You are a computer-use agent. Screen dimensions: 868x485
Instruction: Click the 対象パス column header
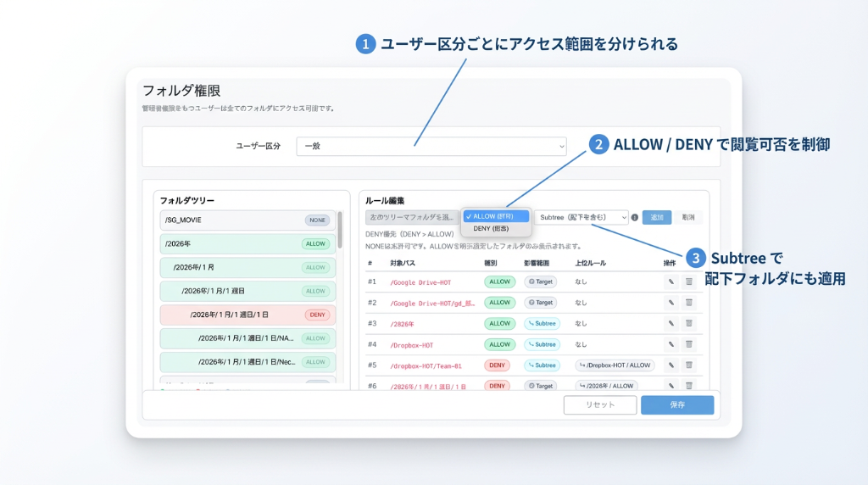tap(403, 263)
